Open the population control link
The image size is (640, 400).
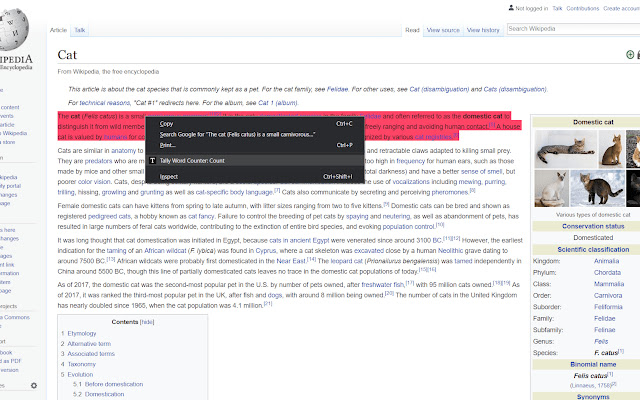coord(409,227)
